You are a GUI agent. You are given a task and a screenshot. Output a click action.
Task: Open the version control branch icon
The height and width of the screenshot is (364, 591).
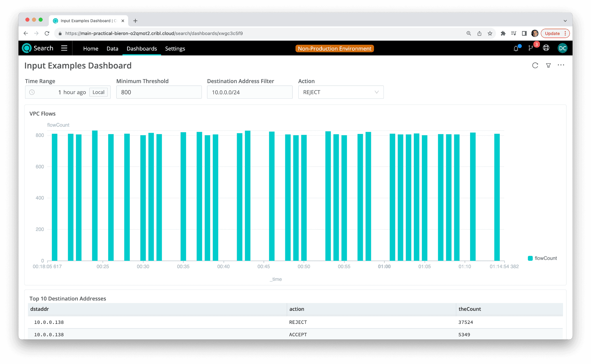(x=531, y=48)
